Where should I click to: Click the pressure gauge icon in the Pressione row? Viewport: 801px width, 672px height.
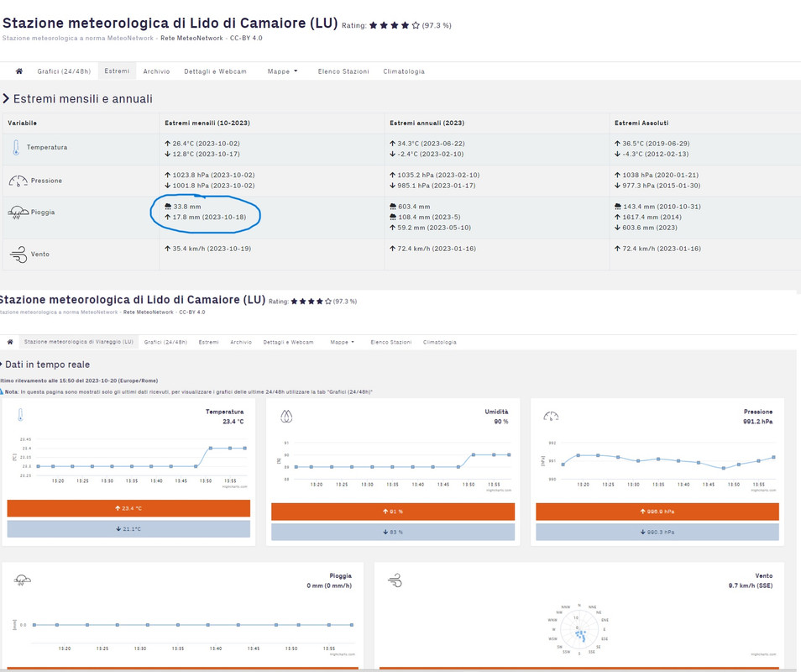pyautogui.click(x=18, y=181)
